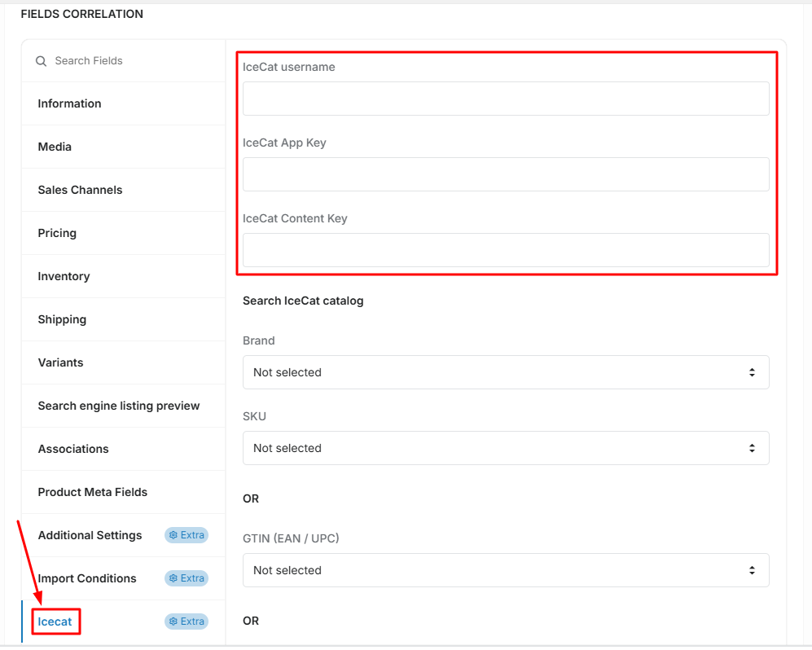Click the search magnifier icon
Viewport: 812px width, 650px height.
(41, 61)
